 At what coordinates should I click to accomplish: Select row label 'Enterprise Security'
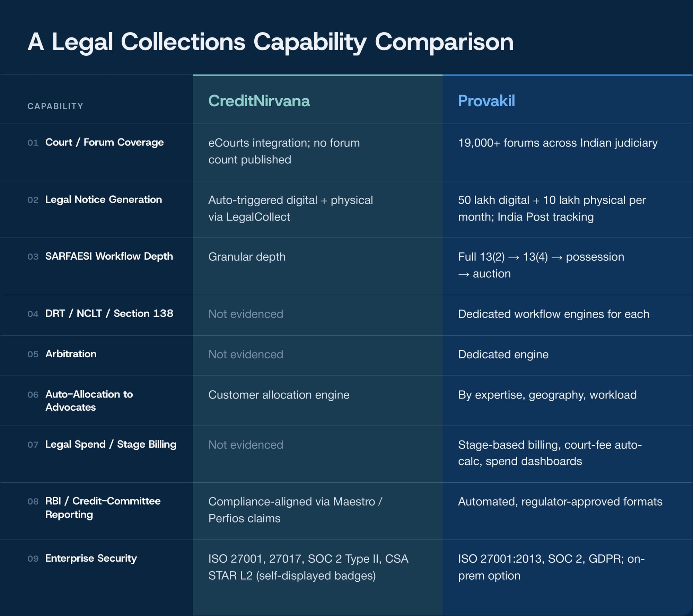coord(91,558)
